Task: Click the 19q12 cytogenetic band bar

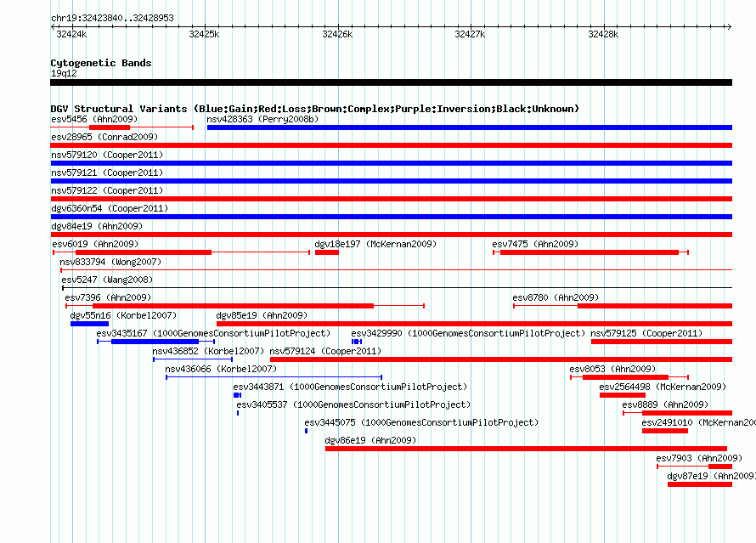Action: (391, 82)
